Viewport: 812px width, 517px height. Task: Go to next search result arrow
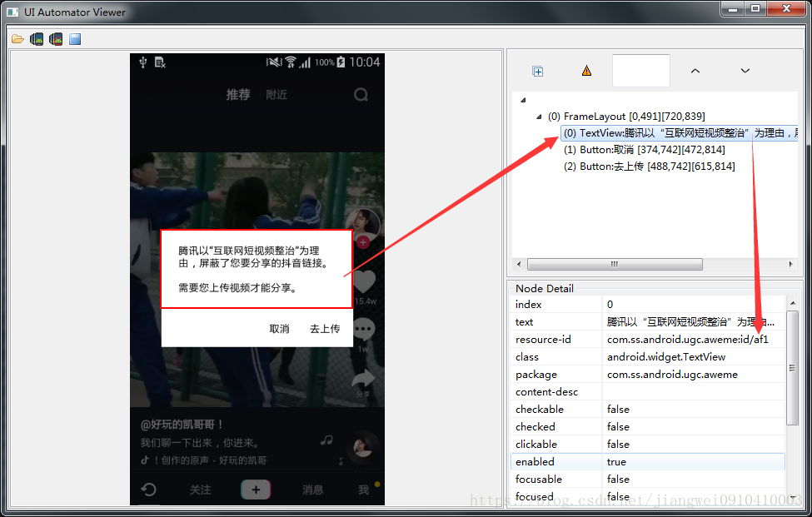tap(745, 71)
